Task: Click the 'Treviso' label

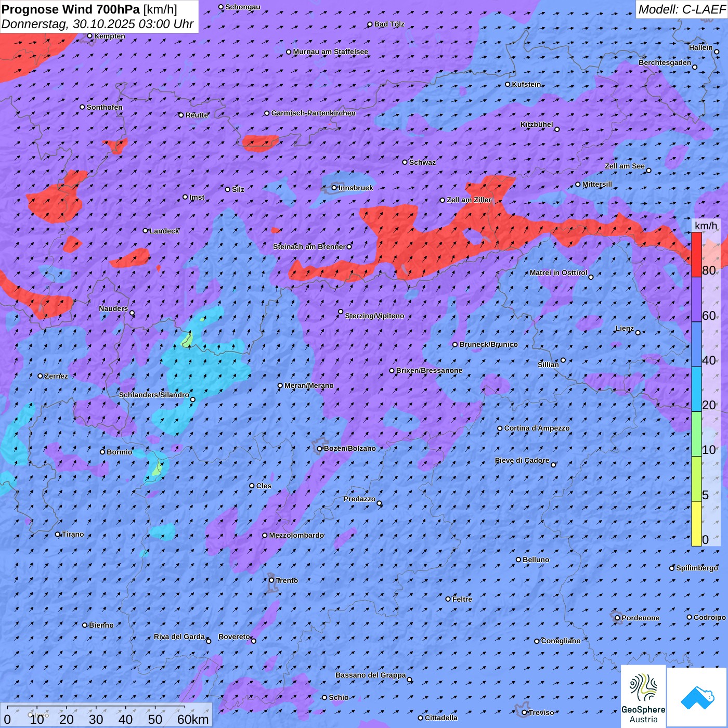Action: coord(541,712)
